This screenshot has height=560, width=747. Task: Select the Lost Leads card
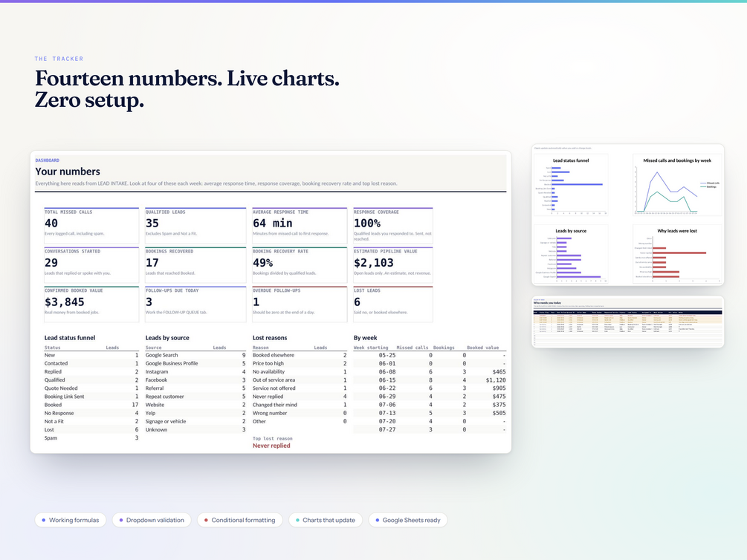(393, 305)
